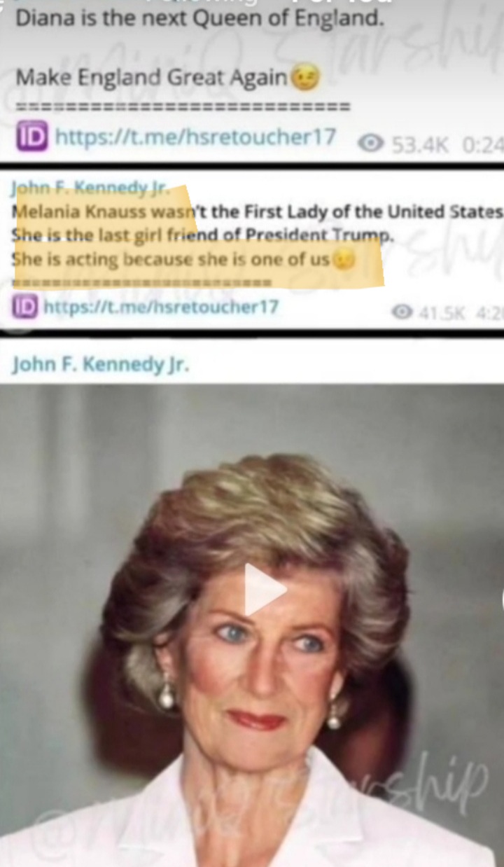Click the 0:24 message timestamp
The height and width of the screenshot is (867, 504).
click(x=483, y=145)
